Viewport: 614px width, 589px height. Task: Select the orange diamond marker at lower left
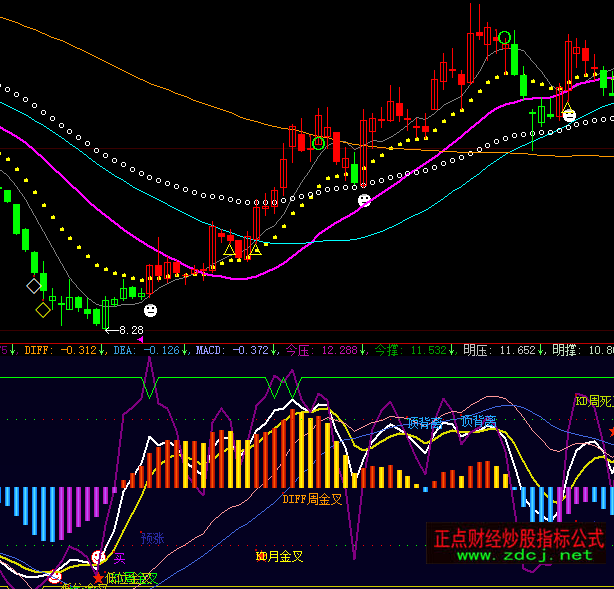[x=42, y=310]
